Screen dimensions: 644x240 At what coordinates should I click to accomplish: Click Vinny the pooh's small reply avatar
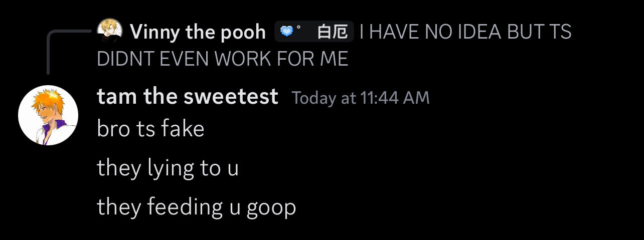[x=110, y=31]
